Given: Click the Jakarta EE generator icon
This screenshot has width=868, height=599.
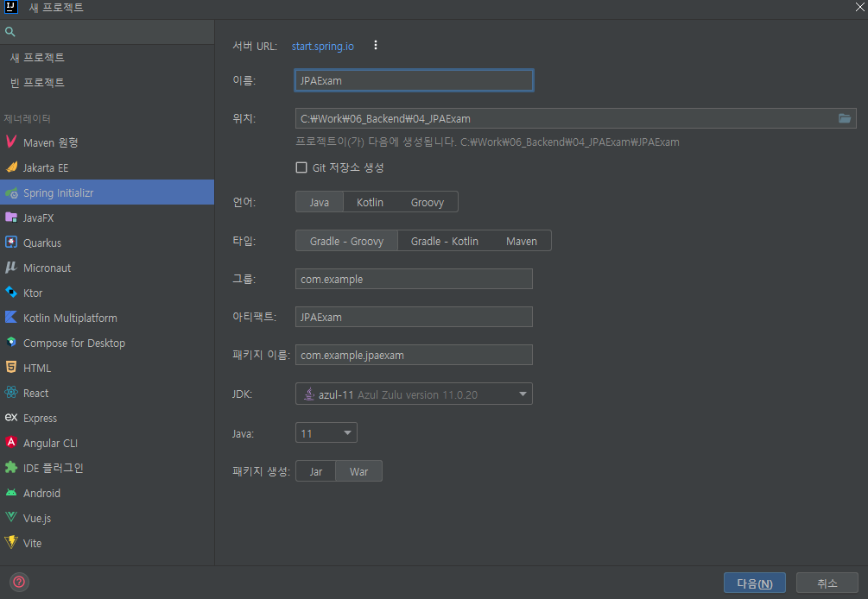Looking at the screenshot, I should (x=11, y=167).
